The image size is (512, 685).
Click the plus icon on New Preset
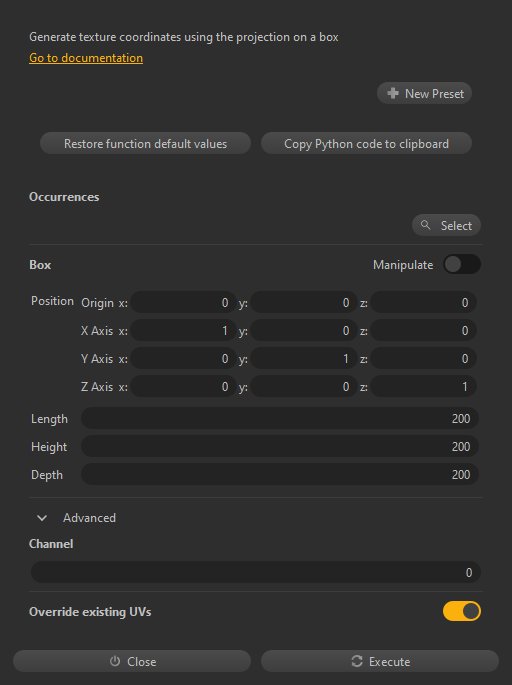393,93
